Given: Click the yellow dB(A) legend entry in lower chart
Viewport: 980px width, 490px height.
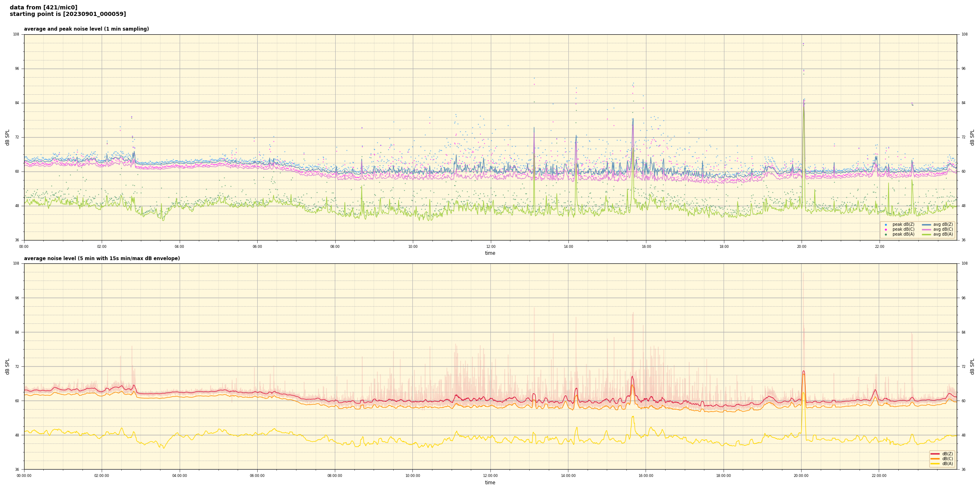Looking at the screenshot, I should [x=936, y=463].
